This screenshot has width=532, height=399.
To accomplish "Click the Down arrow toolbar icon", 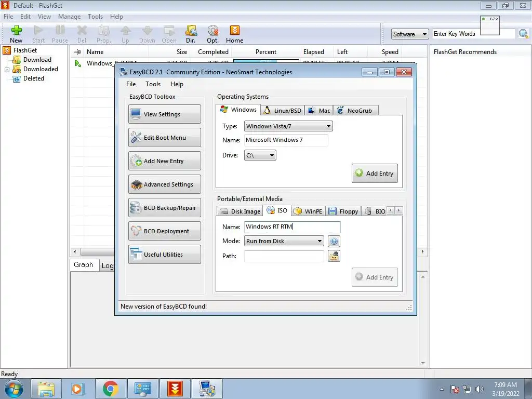I will pyautogui.click(x=147, y=34).
